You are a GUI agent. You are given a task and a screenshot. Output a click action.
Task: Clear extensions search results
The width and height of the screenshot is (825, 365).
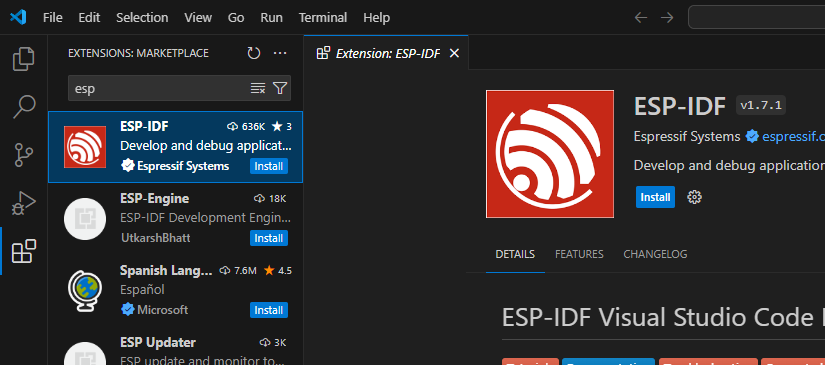[258, 88]
